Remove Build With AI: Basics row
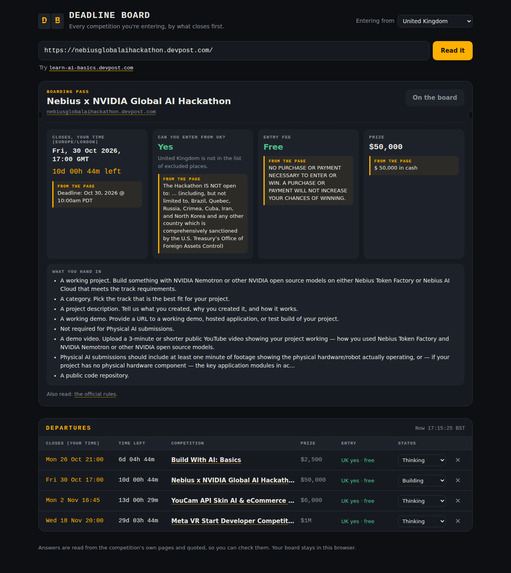 coord(458,460)
